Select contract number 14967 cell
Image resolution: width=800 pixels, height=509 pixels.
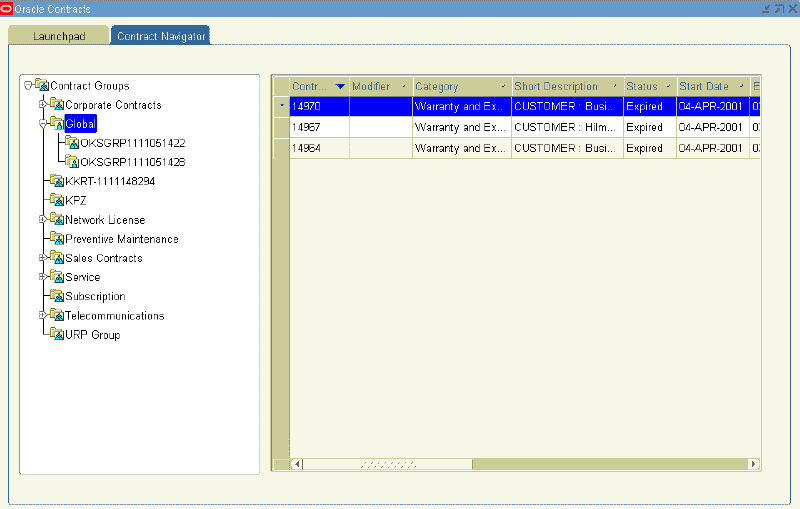(319, 127)
